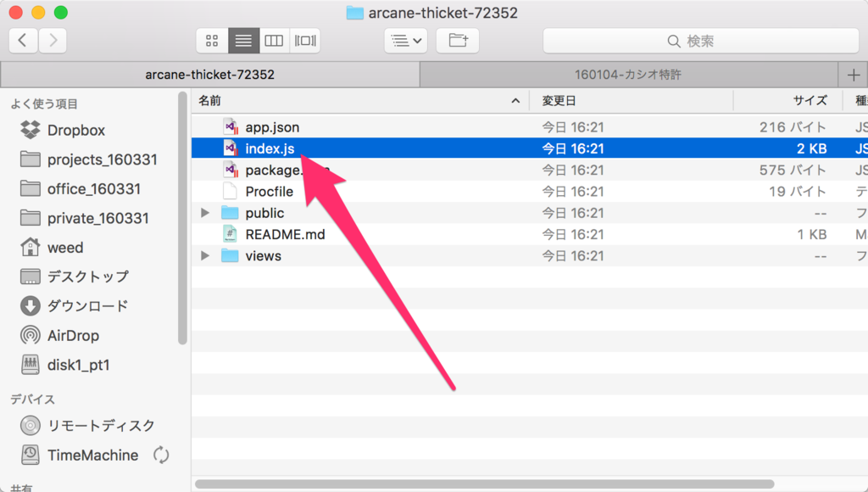Select the Procfile file icon
Image resolution: width=868 pixels, height=492 pixels.
230,191
